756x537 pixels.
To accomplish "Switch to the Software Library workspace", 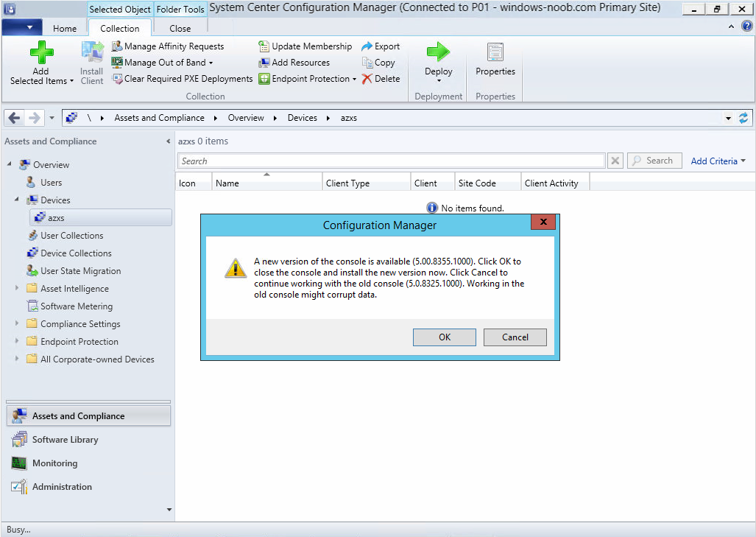I will coord(89,440).
